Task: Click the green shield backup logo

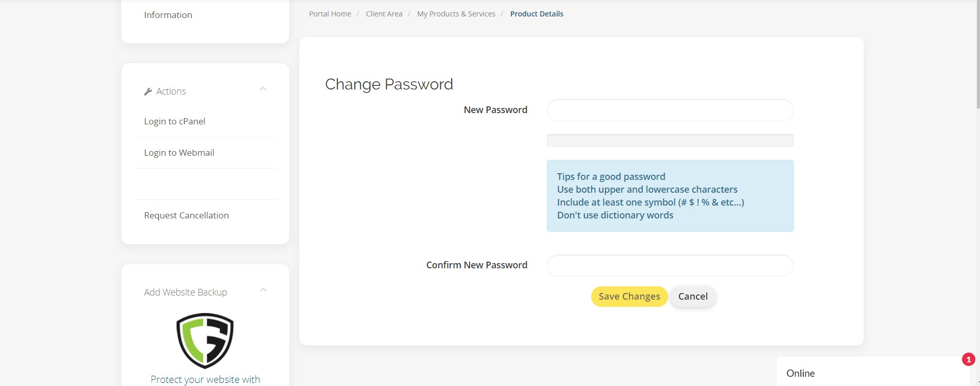Action: click(x=205, y=340)
